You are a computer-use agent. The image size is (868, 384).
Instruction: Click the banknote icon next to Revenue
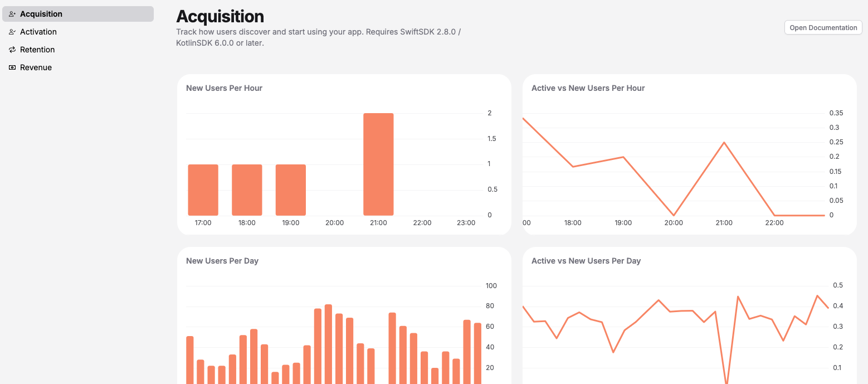pyautogui.click(x=12, y=67)
